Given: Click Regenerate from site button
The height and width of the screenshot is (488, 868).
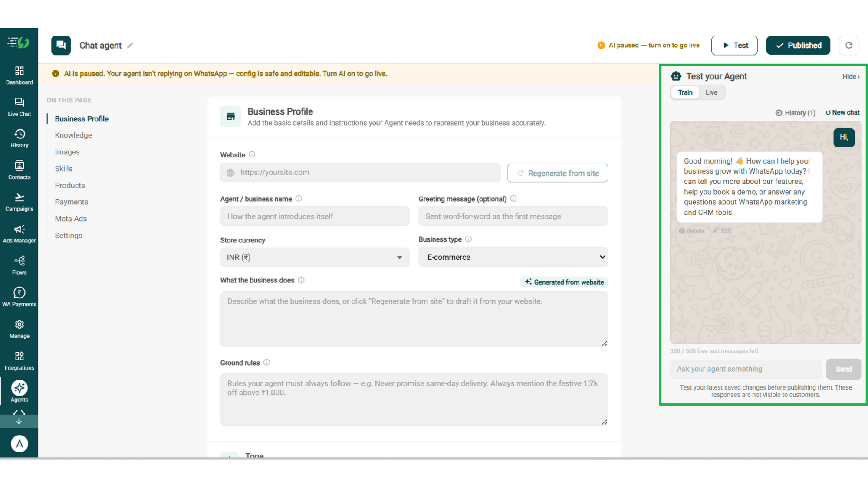Looking at the screenshot, I should [x=557, y=173].
